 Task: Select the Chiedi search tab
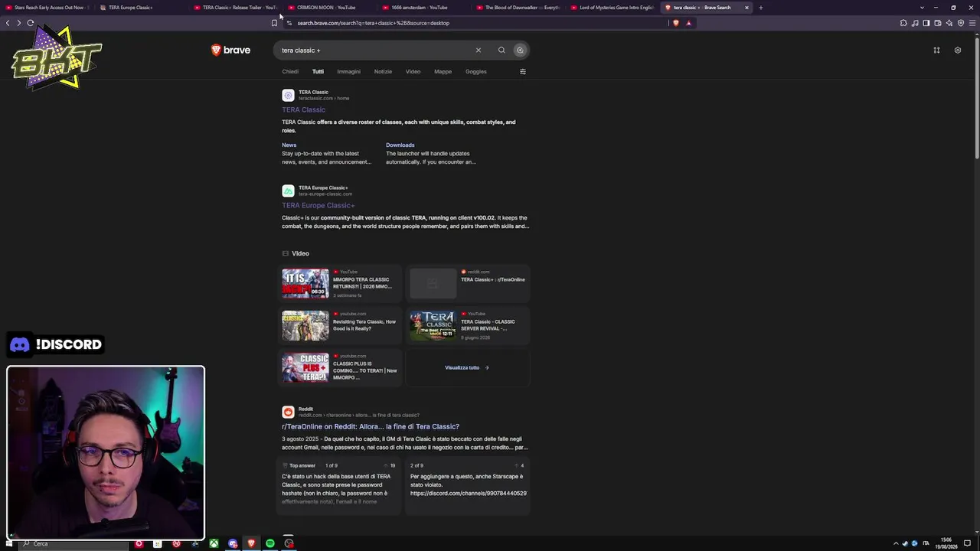(290, 72)
